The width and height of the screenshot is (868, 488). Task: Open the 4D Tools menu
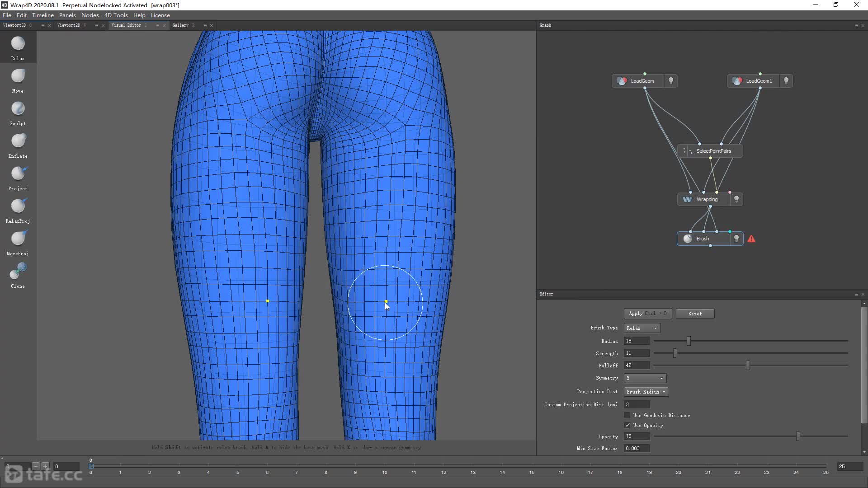(x=116, y=15)
